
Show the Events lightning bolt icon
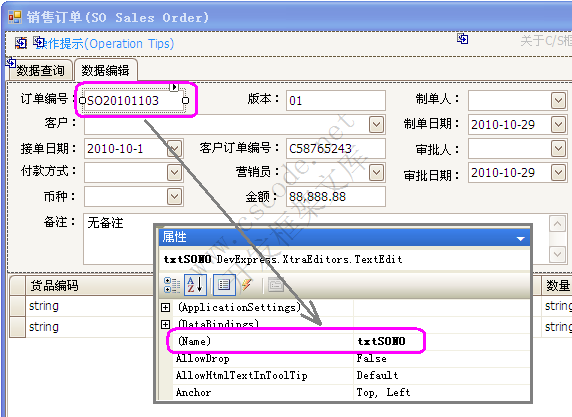click(x=247, y=285)
